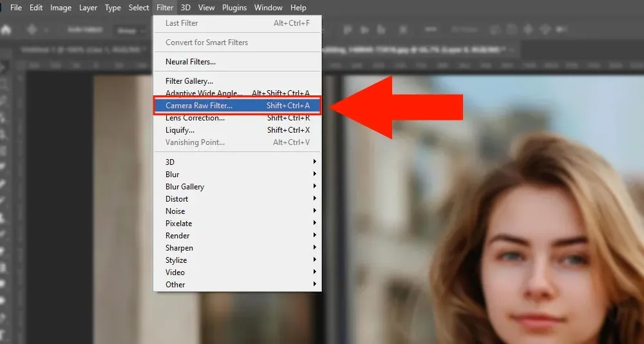Screen dimensions: 644x344
Task: Open the Type menu
Action: [x=113, y=7]
